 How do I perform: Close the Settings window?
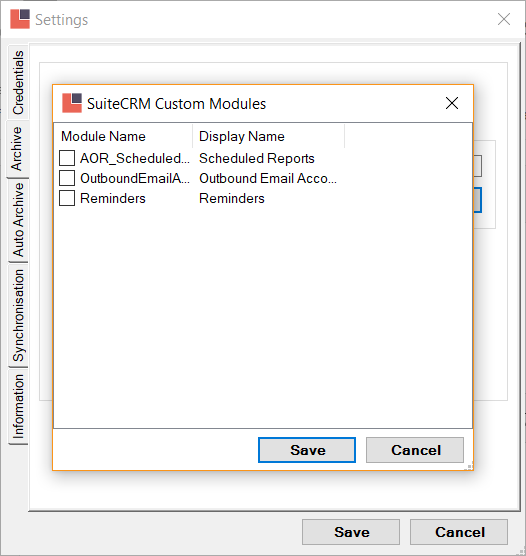tap(504, 19)
